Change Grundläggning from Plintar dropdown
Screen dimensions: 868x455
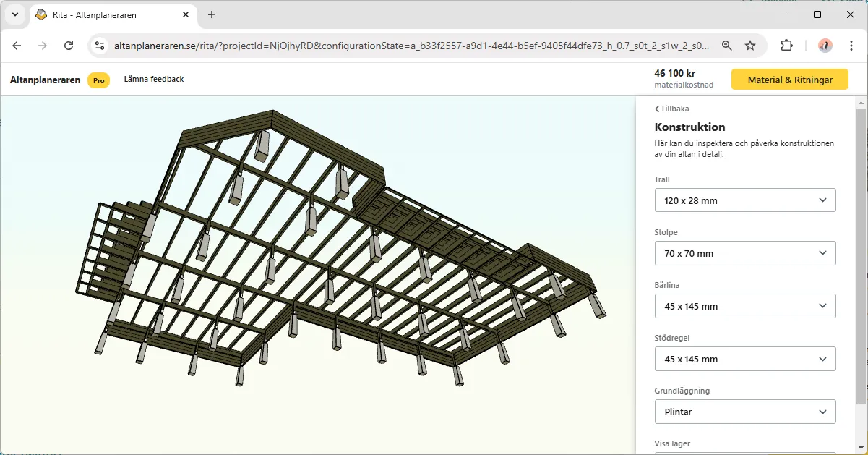(744, 412)
